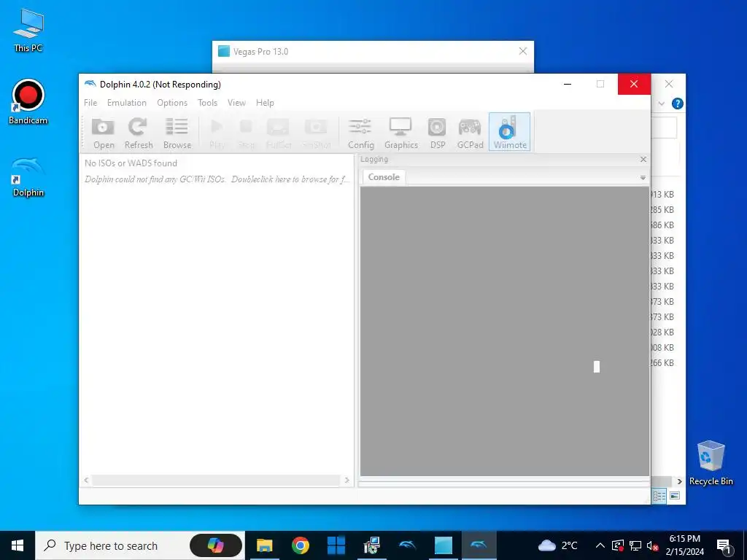Minimize the Dolphin window
The image size is (747, 560).
(x=568, y=85)
